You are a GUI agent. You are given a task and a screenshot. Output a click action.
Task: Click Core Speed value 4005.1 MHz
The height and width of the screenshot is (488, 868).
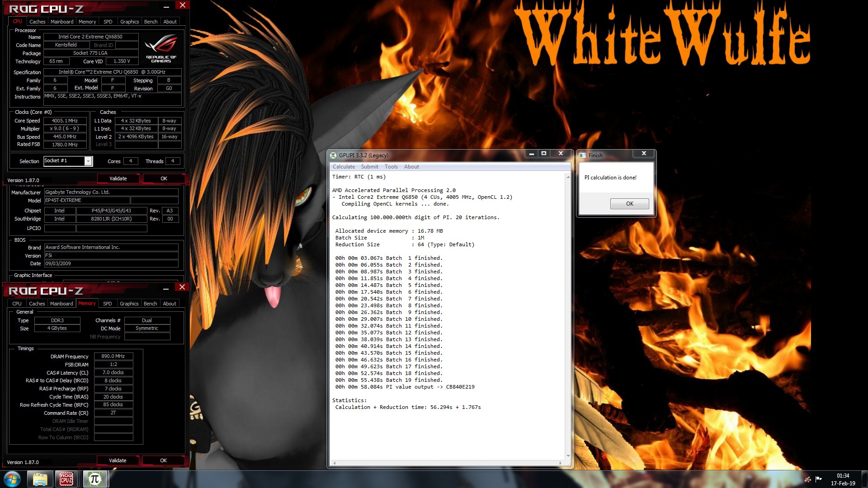tap(65, 121)
